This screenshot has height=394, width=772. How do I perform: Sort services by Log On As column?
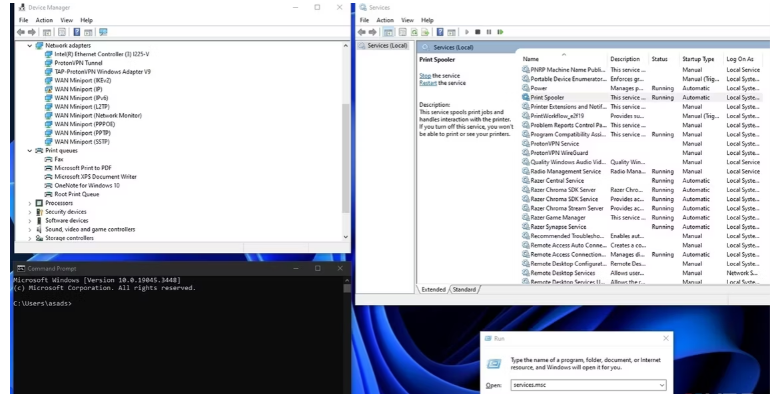click(x=743, y=59)
